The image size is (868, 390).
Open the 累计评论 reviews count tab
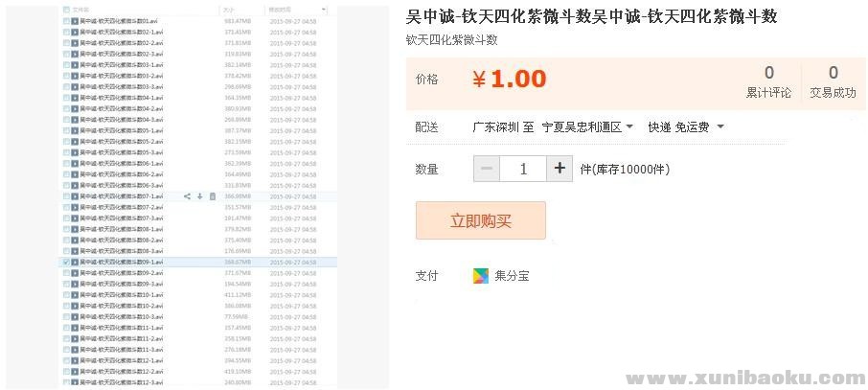pos(768,82)
